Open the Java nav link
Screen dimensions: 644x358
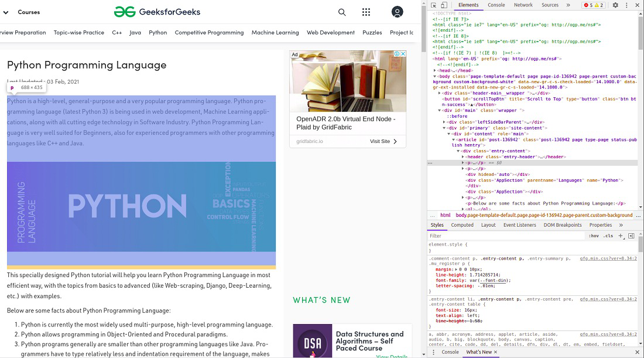[x=135, y=32]
